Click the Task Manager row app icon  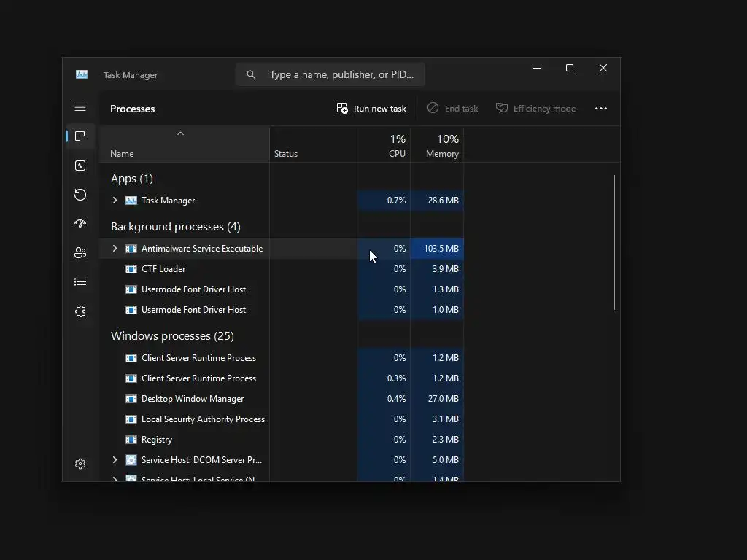point(131,201)
